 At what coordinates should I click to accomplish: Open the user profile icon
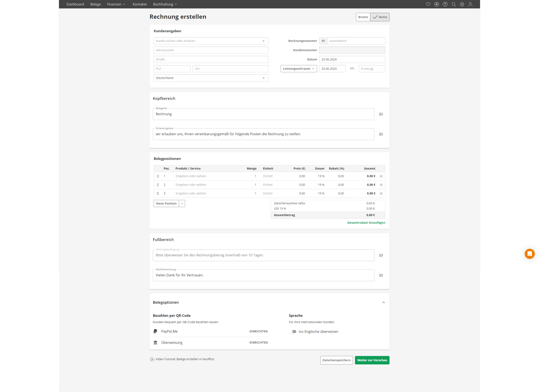click(470, 4)
